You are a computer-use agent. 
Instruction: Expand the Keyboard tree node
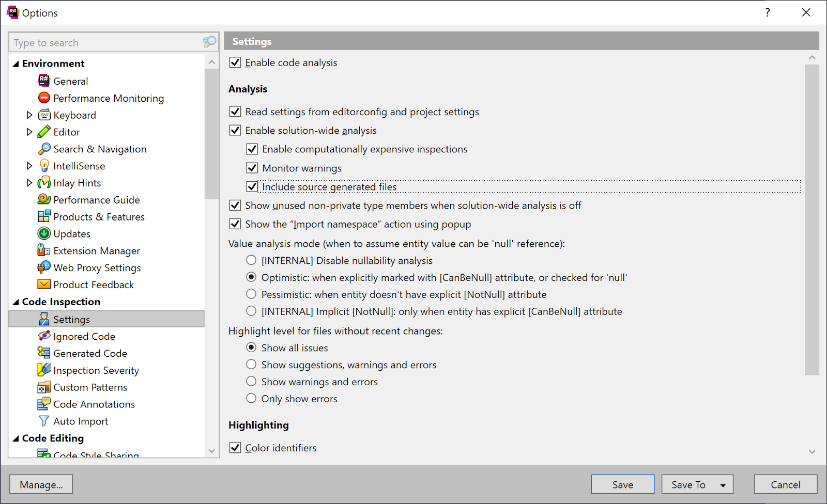coord(29,115)
